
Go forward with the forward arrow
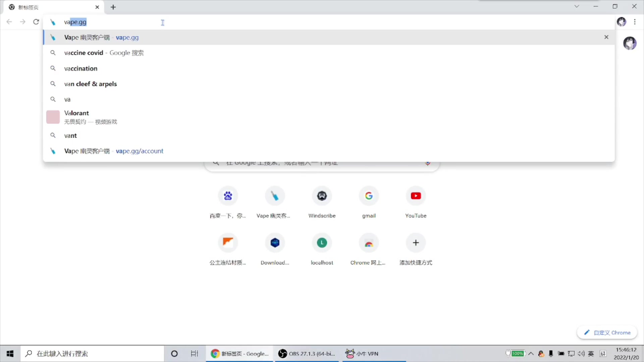[22, 22]
